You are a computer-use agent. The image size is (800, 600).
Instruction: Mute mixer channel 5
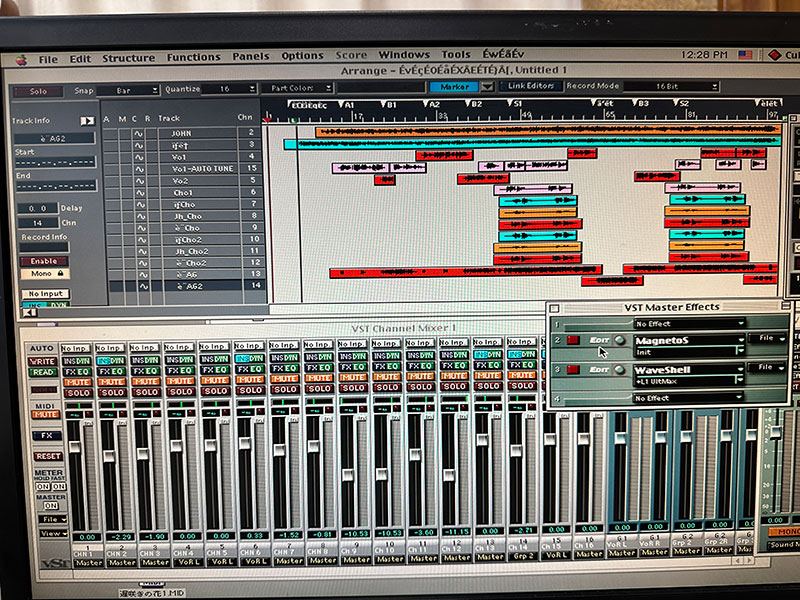click(215, 380)
